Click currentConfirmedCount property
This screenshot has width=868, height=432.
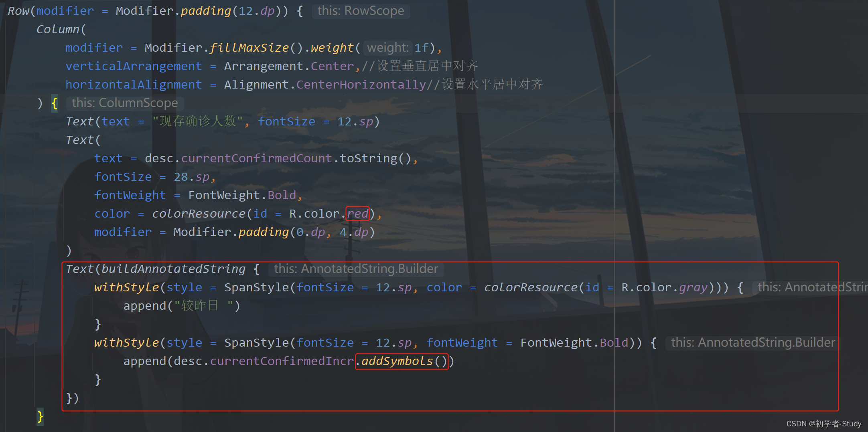point(256,158)
